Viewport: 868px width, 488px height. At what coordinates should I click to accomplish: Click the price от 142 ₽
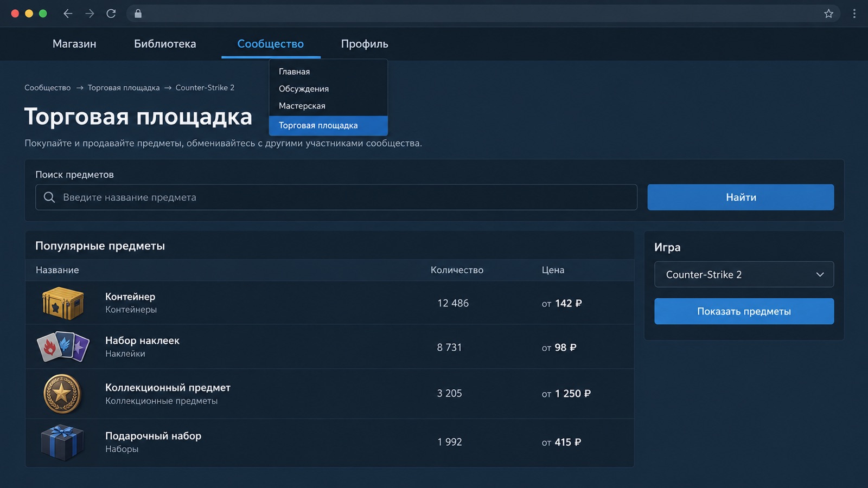pos(561,304)
